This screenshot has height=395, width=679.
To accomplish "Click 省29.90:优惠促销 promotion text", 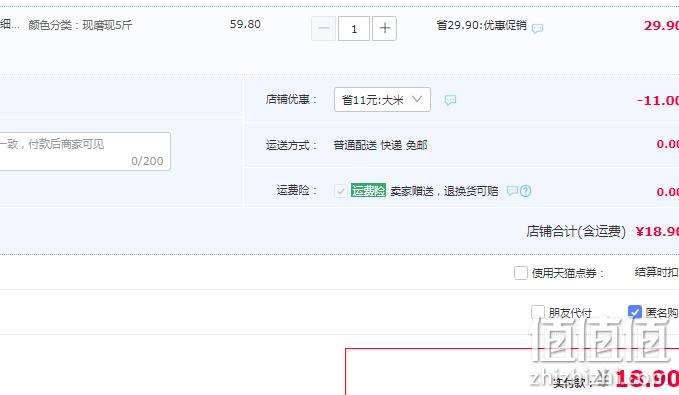I will tap(482, 25).
